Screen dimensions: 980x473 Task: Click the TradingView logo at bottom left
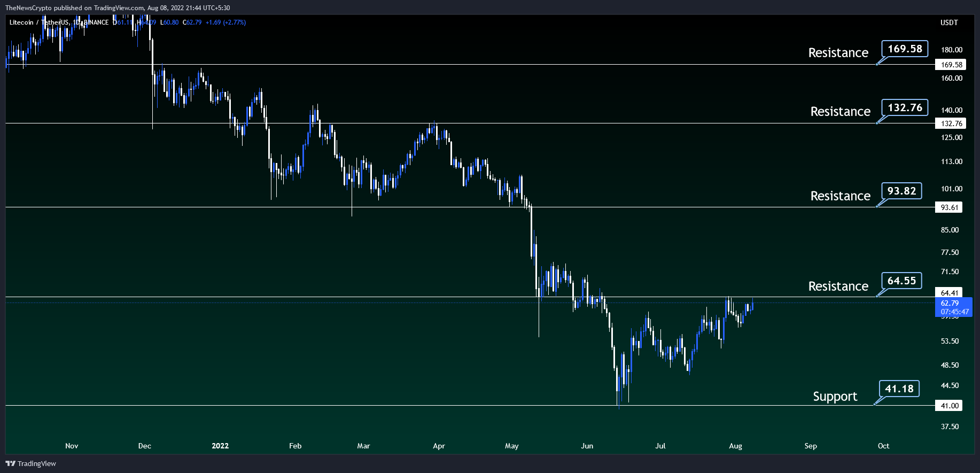point(31,463)
